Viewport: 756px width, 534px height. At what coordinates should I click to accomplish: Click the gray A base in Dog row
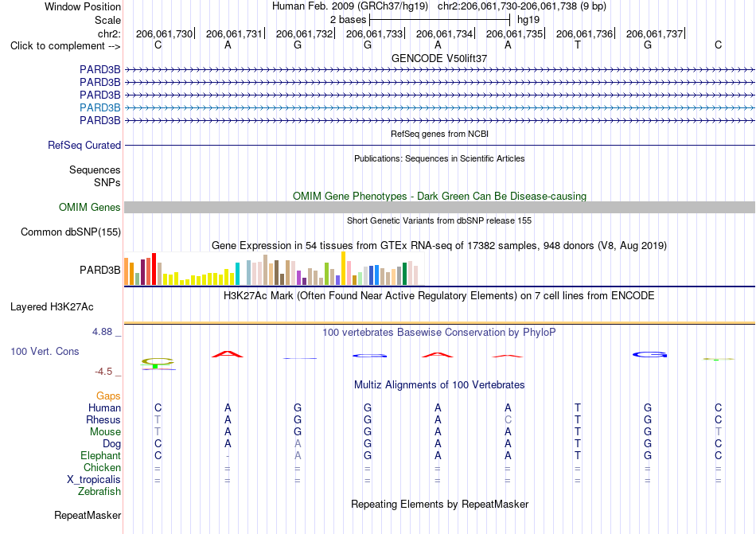pyautogui.click(x=298, y=443)
